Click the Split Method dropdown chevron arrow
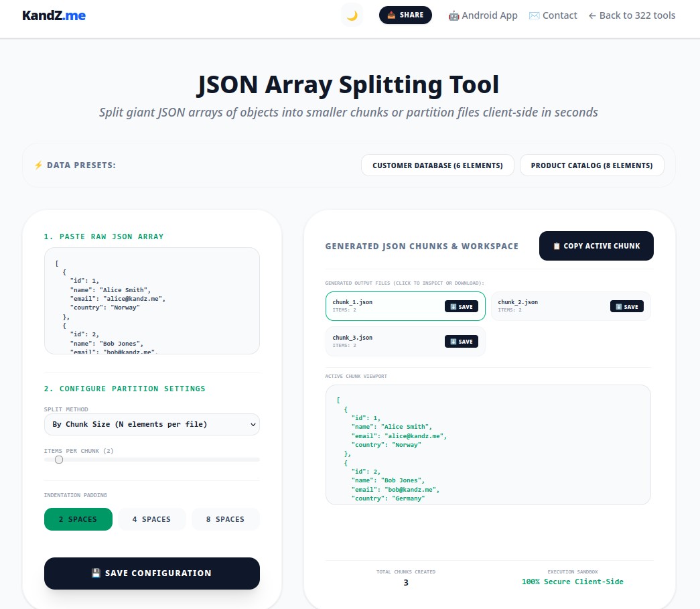700x609 pixels. point(253,425)
